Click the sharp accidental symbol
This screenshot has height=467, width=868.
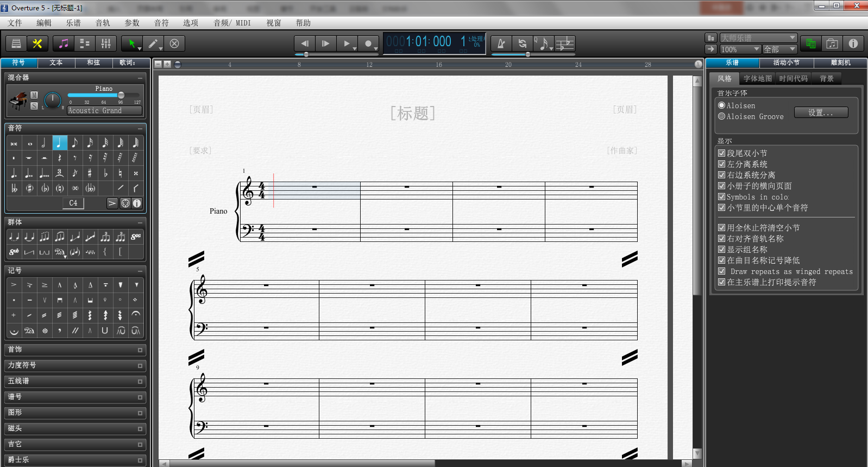[x=90, y=173]
